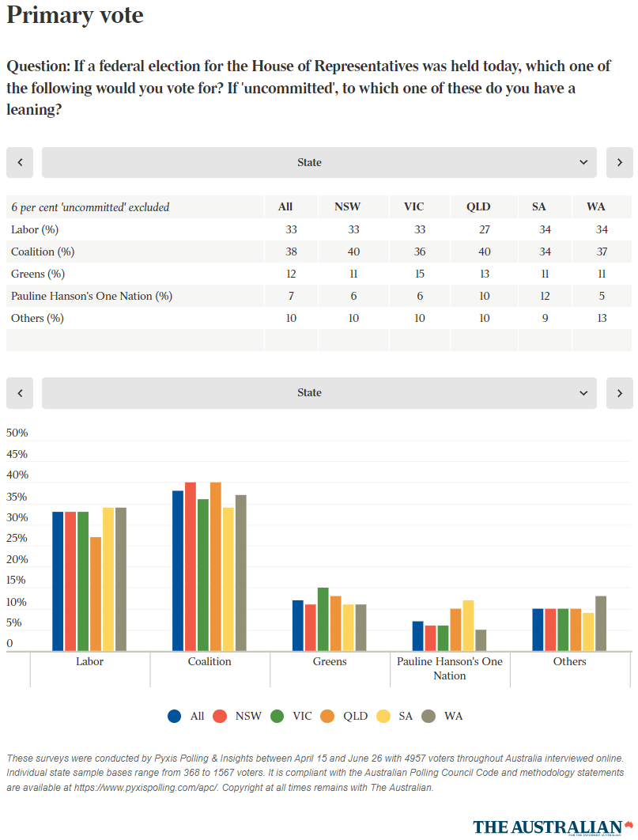Image resolution: width=638 pixels, height=840 pixels.
Task: Open the State dropdown above the chart
Action: pos(319,393)
